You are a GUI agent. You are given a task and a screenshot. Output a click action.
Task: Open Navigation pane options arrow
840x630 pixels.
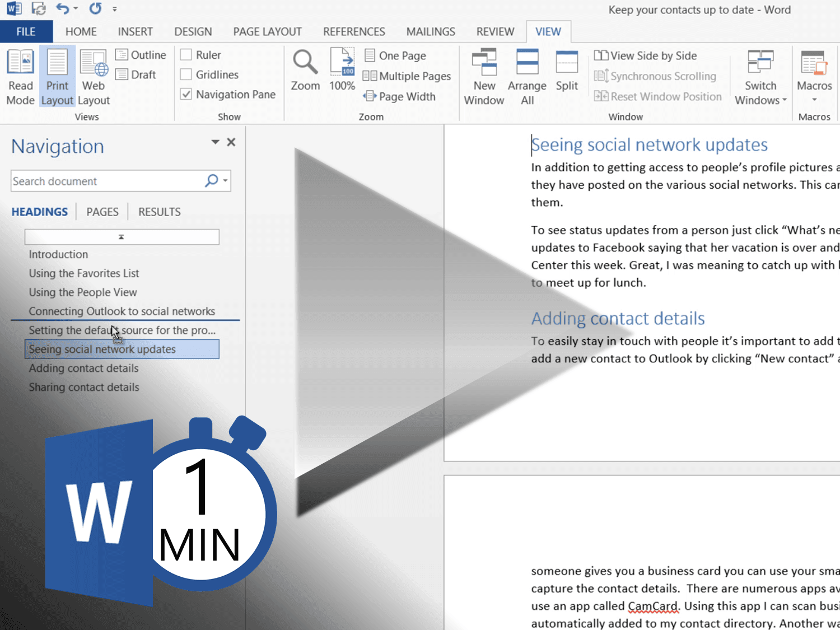pos(215,142)
